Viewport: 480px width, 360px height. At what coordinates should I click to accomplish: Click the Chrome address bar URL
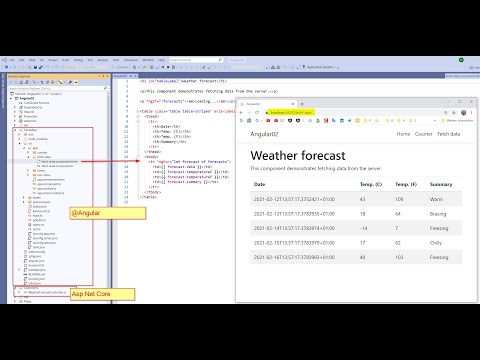pyautogui.click(x=291, y=113)
